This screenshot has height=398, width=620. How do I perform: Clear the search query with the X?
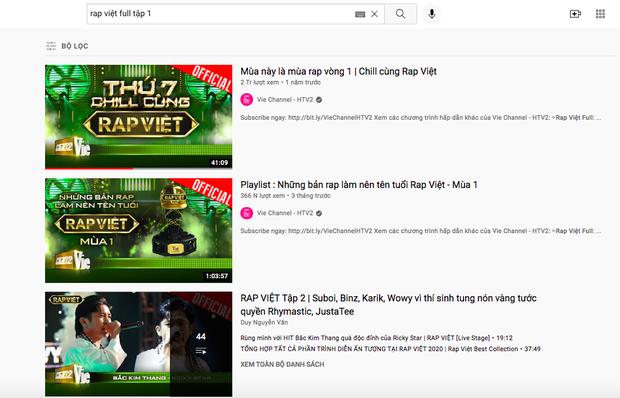(x=374, y=14)
